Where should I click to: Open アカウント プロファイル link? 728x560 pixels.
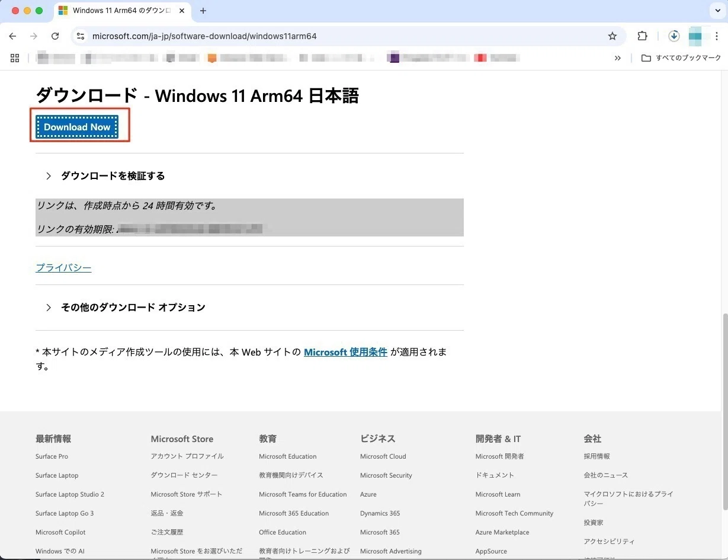coord(187,456)
